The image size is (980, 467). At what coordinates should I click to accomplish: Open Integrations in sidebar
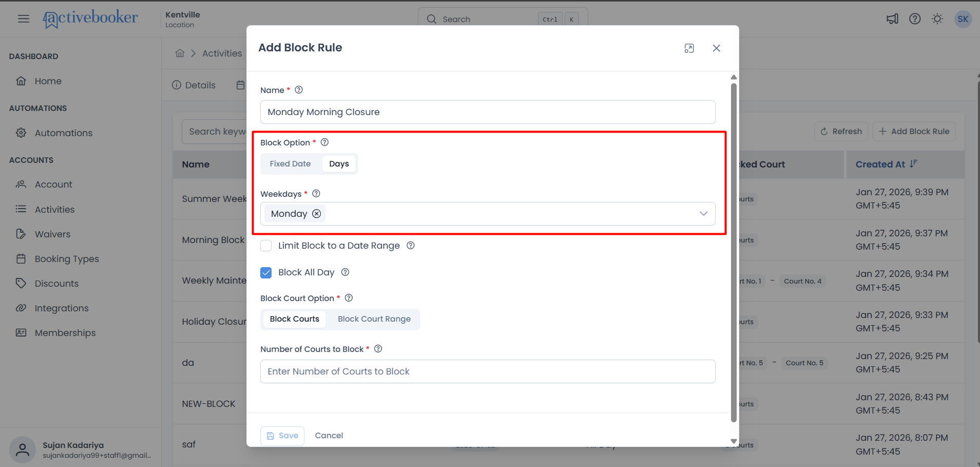tap(62, 308)
